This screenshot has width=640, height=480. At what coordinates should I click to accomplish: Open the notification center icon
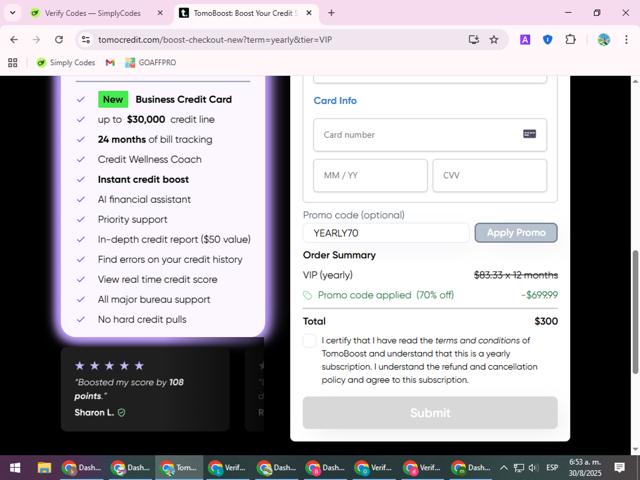pyautogui.click(x=620, y=467)
